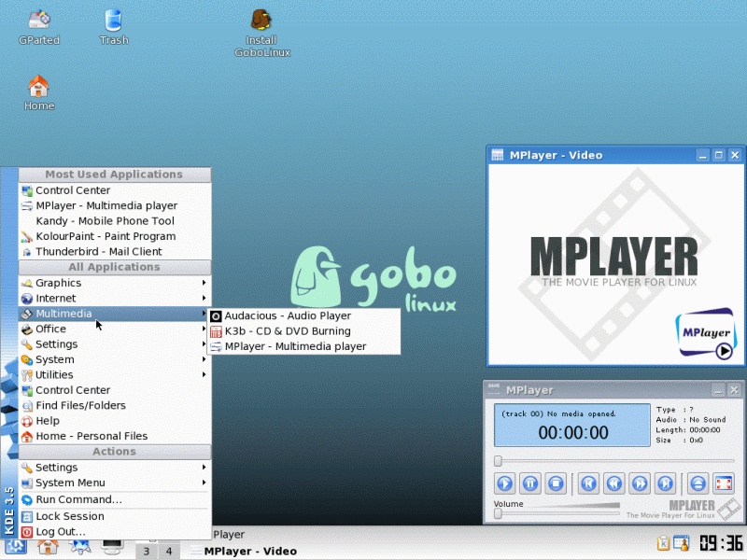
Task: Open K3b - CD & DVD Burning
Action: (304, 331)
